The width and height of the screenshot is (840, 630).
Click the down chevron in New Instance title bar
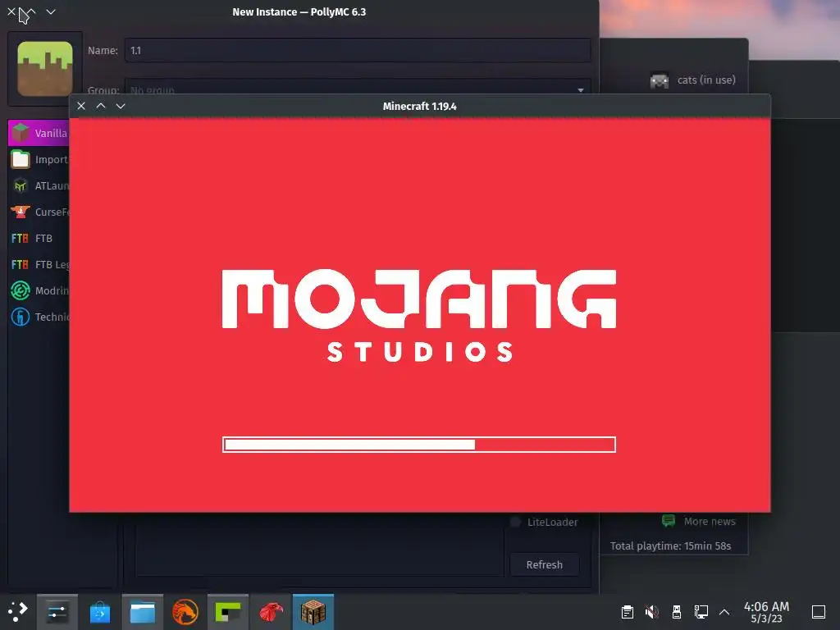[x=51, y=11]
